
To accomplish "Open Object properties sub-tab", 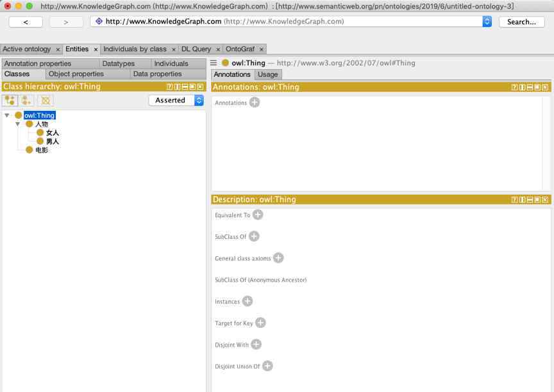I will pos(88,74).
